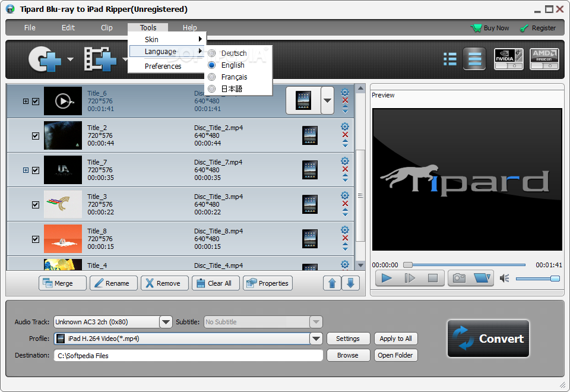Image resolution: width=570 pixels, height=392 pixels.
Task: Open Title_6 profile dropdown arrow
Action: click(327, 101)
